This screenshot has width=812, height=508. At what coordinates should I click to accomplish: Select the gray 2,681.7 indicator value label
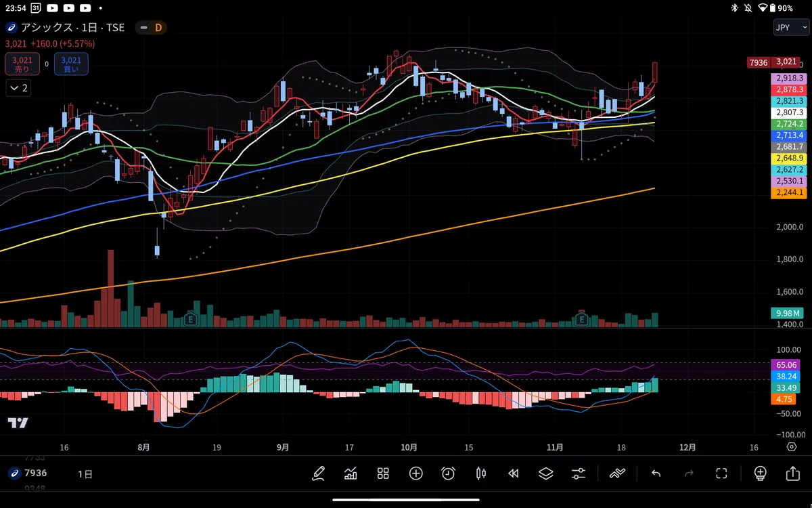click(789, 146)
